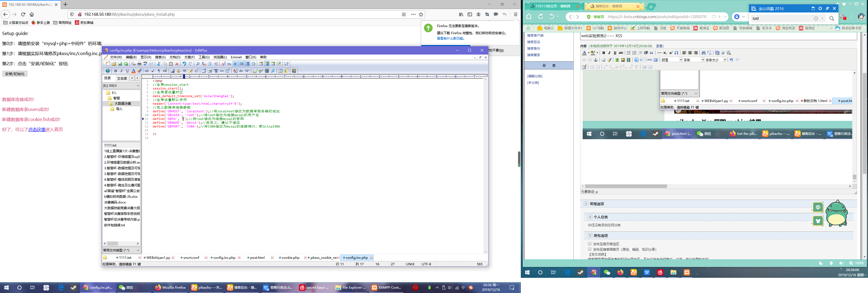Click the 安装/初始化 button

(x=15, y=74)
